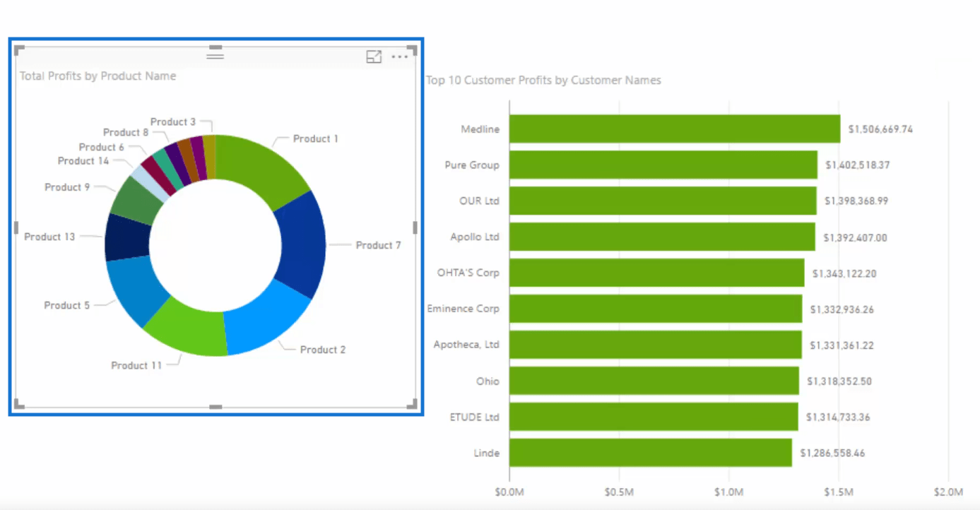Click the 'Product 7' data label
Image resolution: width=980 pixels, height=510 pixels.
click(379, 245)
